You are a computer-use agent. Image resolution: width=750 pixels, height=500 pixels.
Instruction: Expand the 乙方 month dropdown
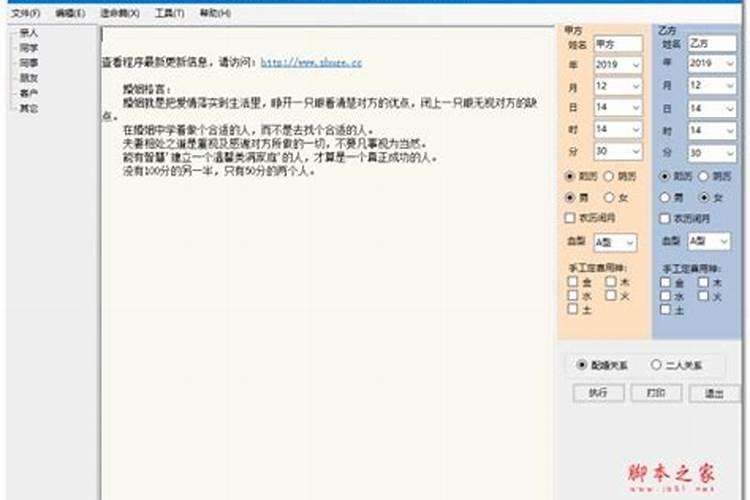pos(729,86)
